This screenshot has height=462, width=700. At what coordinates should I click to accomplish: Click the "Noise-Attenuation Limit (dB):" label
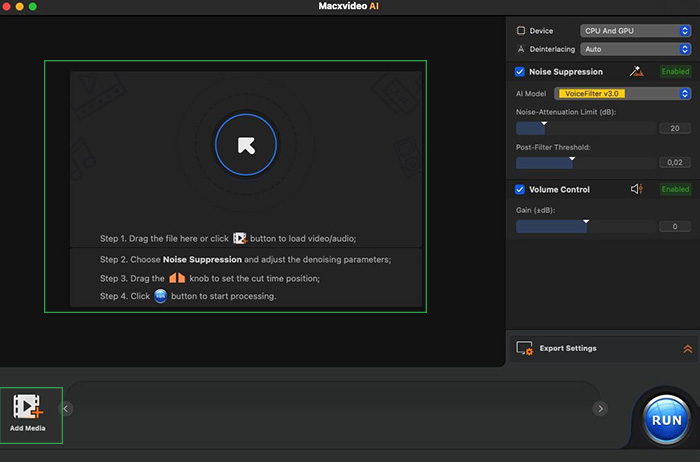[566, 112]
